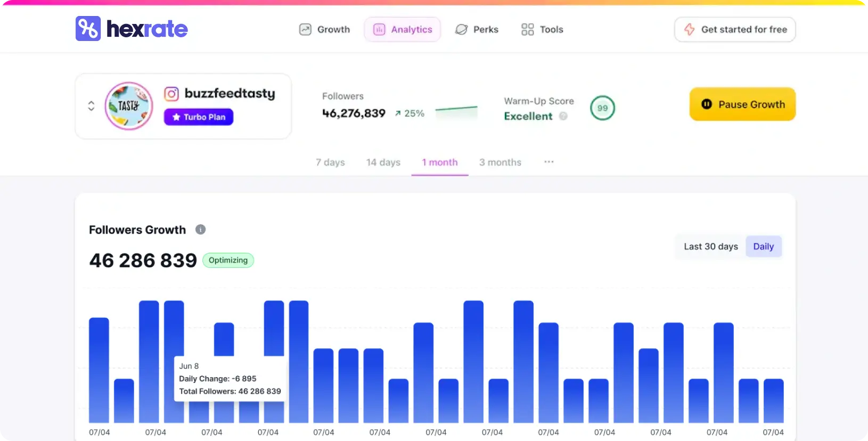Expand the account switcher chevron arrows

point(91,106)
